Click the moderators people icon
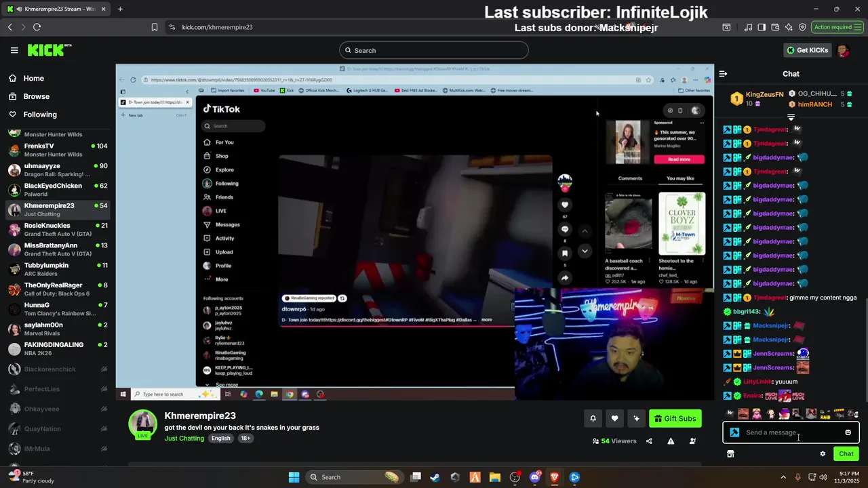The image size is (868, 488). (x=692, y=441)
